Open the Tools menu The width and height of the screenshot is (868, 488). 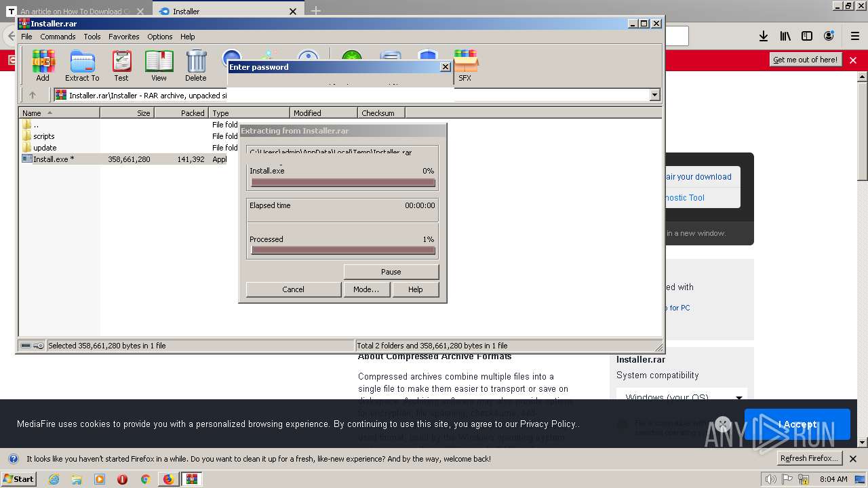tap(92, 37)
